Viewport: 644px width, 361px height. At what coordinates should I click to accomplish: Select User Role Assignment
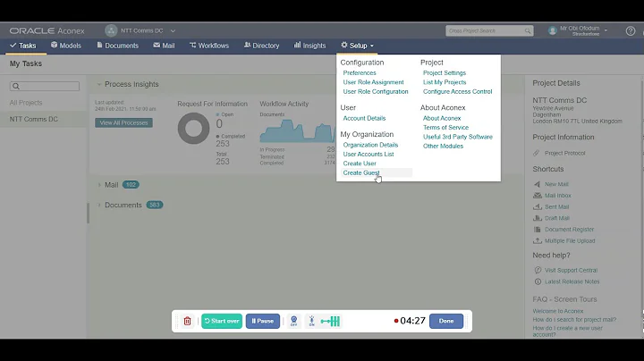(373, 82)
